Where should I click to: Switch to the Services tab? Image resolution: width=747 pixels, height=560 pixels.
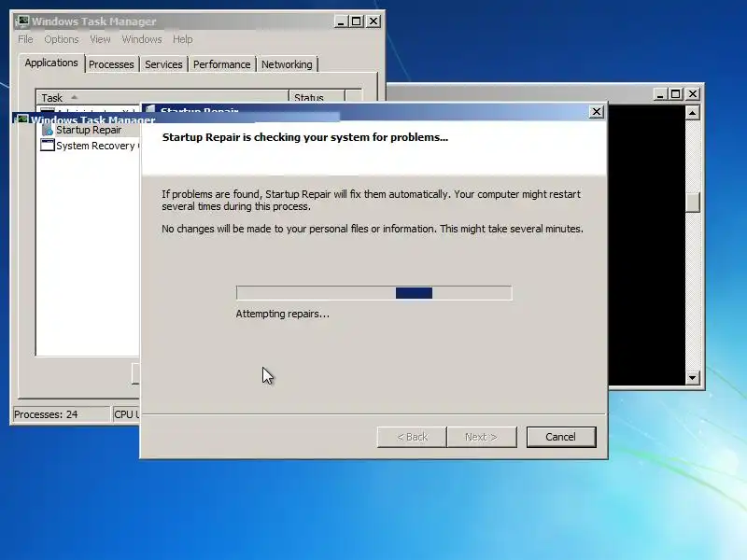[x=163, y=64]
